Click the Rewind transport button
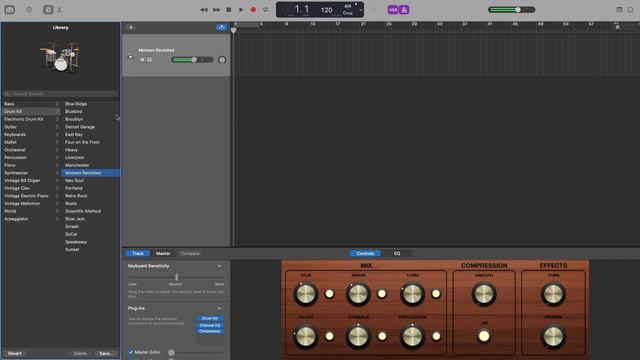This screenshot has height=360, width=640. click(x=204, y=10)
